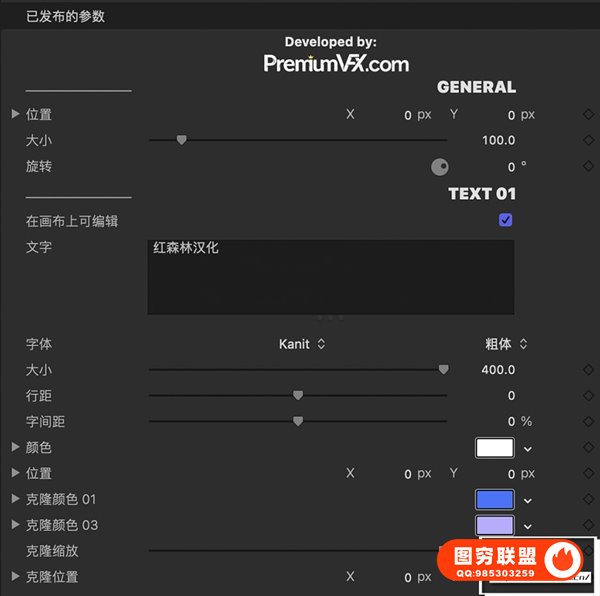Click keyframe diamond for 克隆颜色 01 row

(588, 500)
